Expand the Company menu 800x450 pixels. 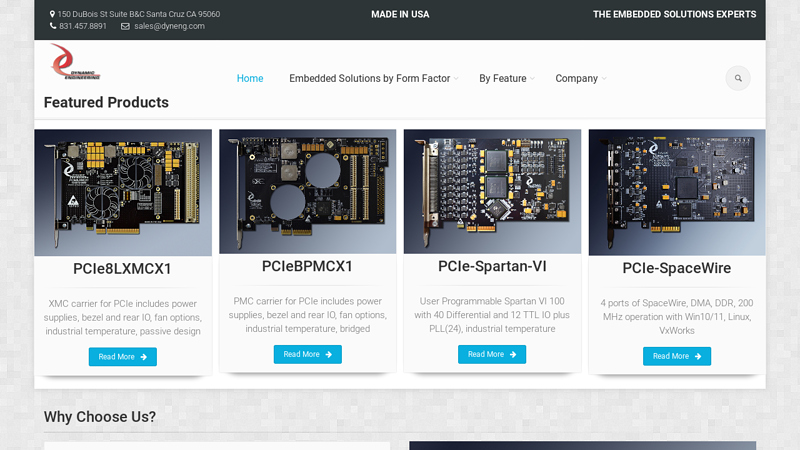[581, 79]
